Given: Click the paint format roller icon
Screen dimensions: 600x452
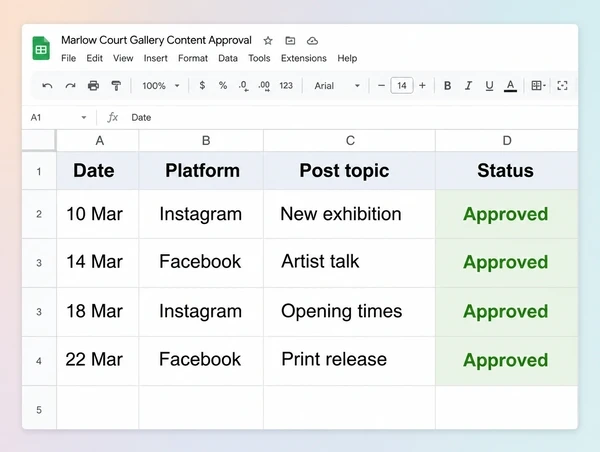Looking at the screenshot, I should pos(116,86).
